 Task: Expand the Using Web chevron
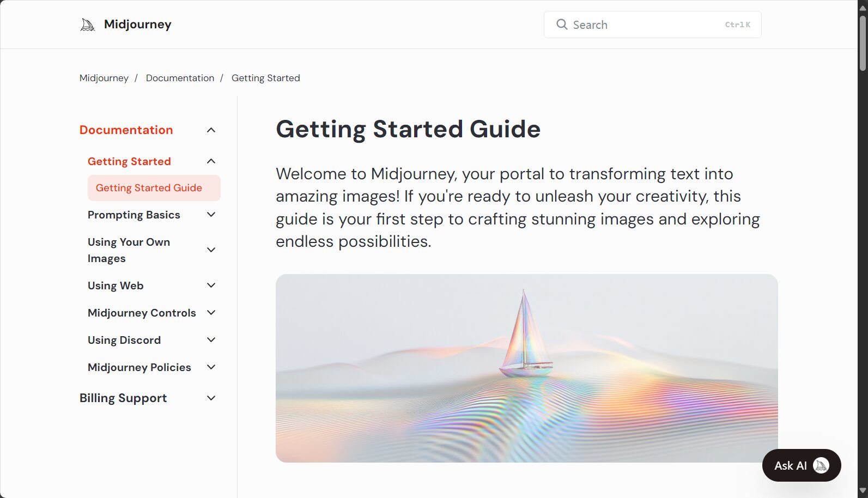[x=211, y=286]
